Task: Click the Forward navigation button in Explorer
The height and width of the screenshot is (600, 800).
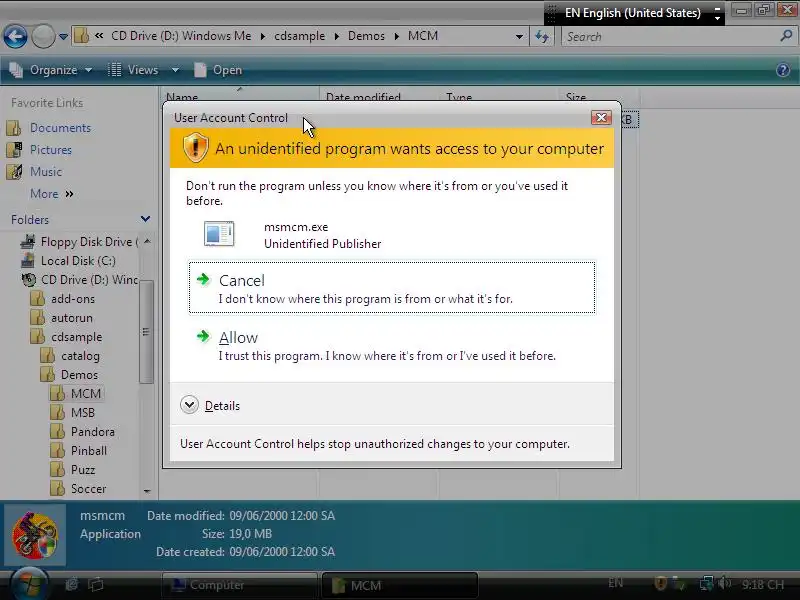Action: [43, 36]
